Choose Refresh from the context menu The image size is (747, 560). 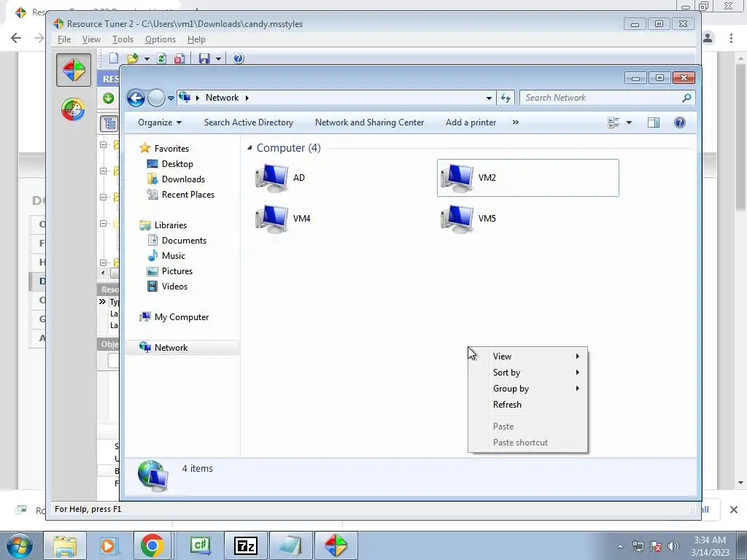[528, 404]
